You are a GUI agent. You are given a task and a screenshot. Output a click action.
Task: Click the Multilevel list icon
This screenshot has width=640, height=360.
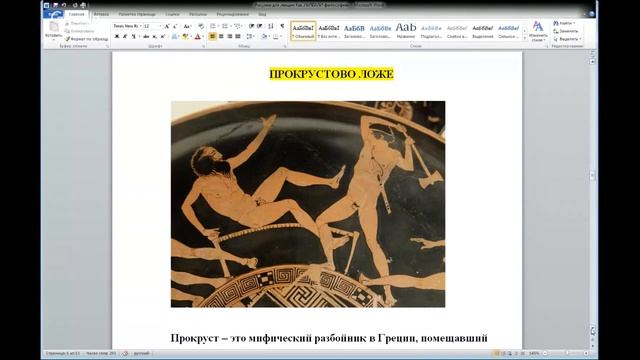pos(237,26)
